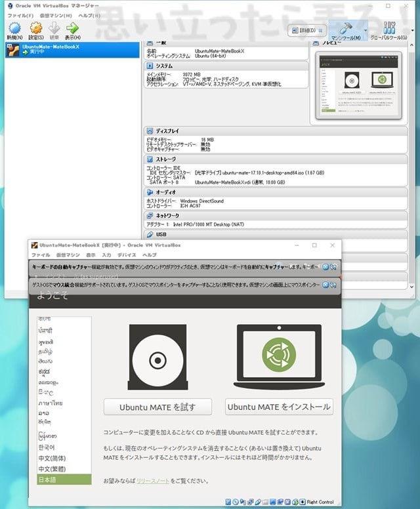Click the Show (表示) green arrow icon
Image resolution: width=420 pixels, height=509 pixels.
coord(72,28)
